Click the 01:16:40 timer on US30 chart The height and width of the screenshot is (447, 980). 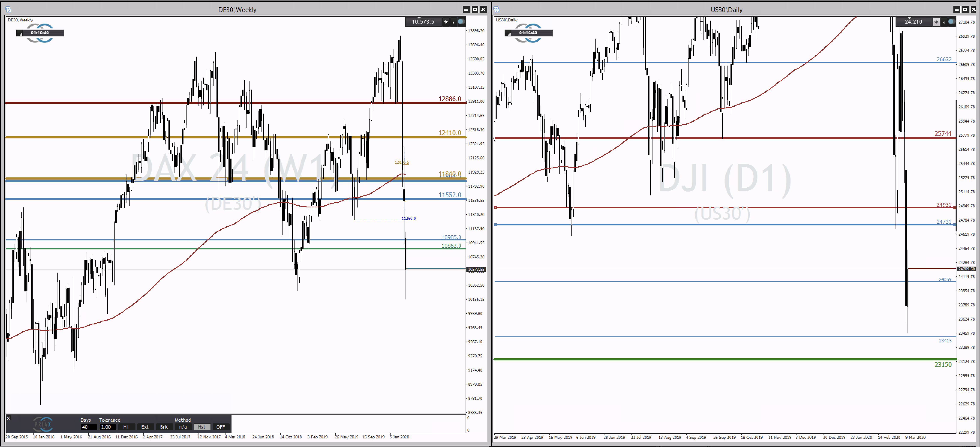coord(528,33)
